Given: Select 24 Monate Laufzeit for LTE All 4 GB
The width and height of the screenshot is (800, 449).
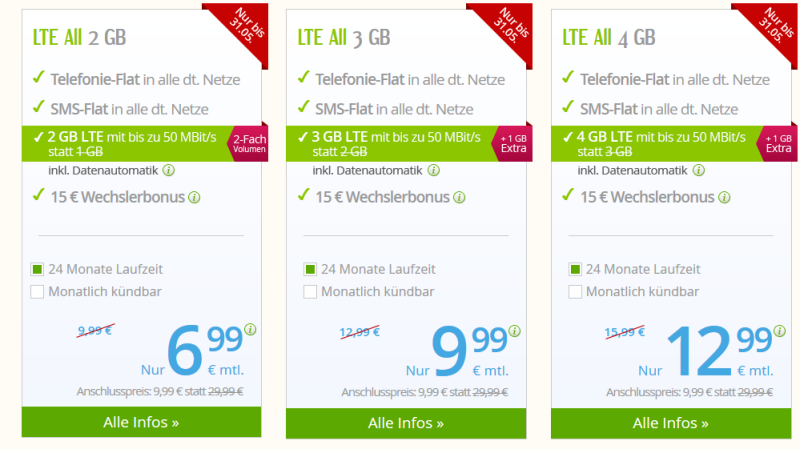Looking at the screenshot, I should [575, 269].
